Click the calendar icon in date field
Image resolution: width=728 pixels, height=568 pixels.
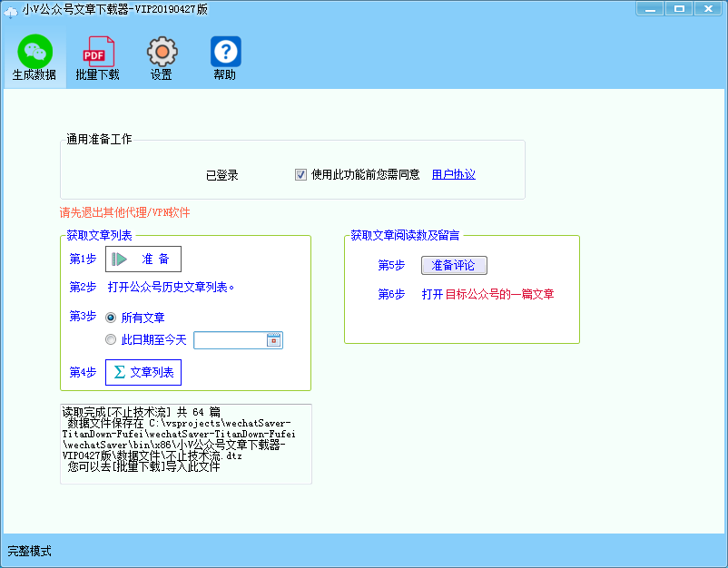(274, 340)
